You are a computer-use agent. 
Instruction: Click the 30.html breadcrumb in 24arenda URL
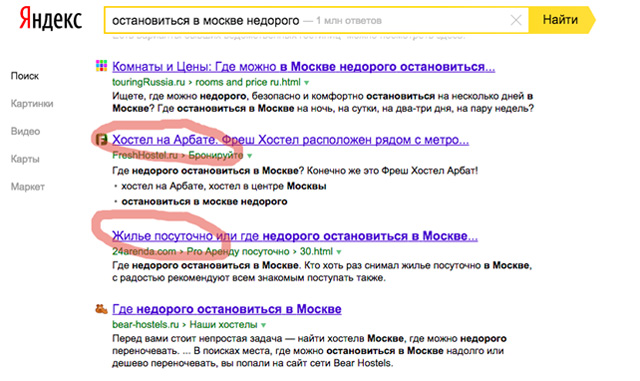click(316, 252)
